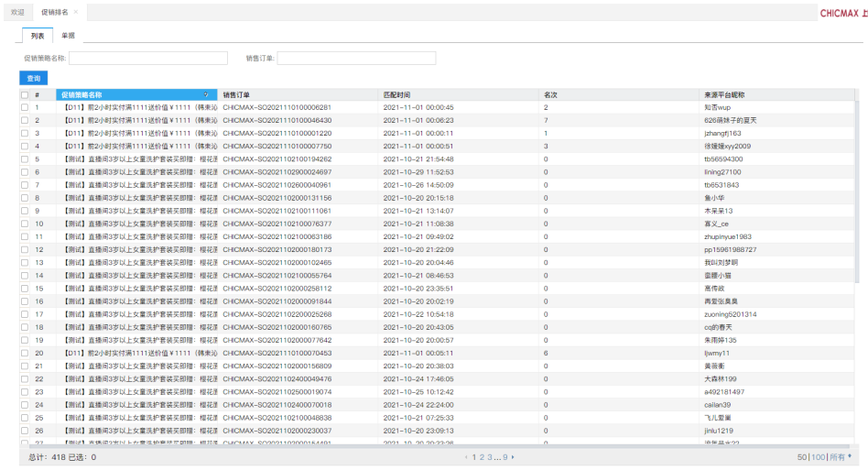Image resolution: width=868 pixels, height=470 pixels.
Task: Open the 单据 sub-tab
Action: point(68,36)
